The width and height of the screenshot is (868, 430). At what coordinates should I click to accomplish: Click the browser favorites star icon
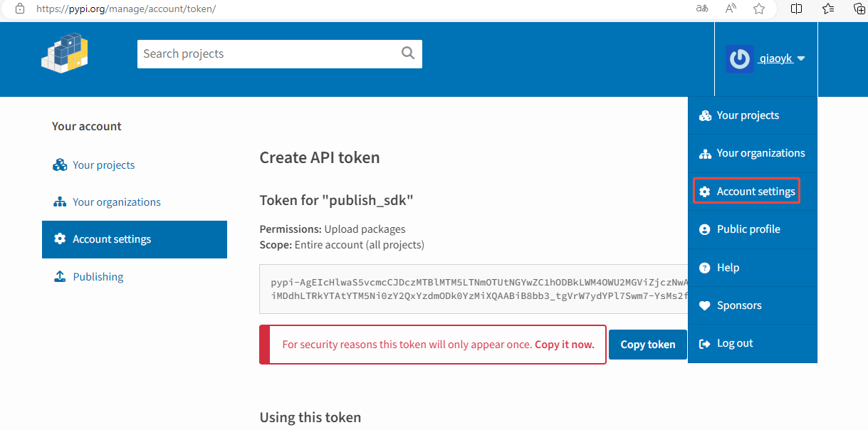click(x=759, y=9)
